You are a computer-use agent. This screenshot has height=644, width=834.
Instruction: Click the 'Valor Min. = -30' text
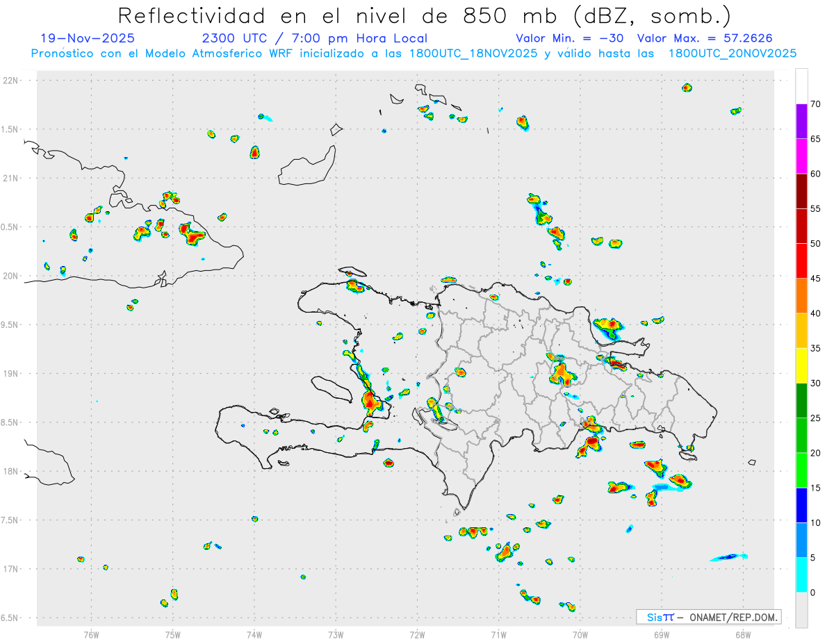click(570, 38)
